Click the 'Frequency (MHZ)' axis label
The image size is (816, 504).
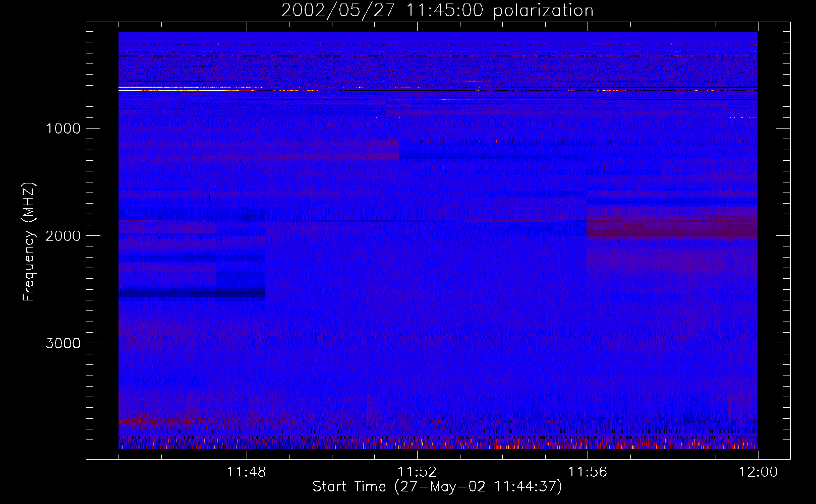point(29,242)
